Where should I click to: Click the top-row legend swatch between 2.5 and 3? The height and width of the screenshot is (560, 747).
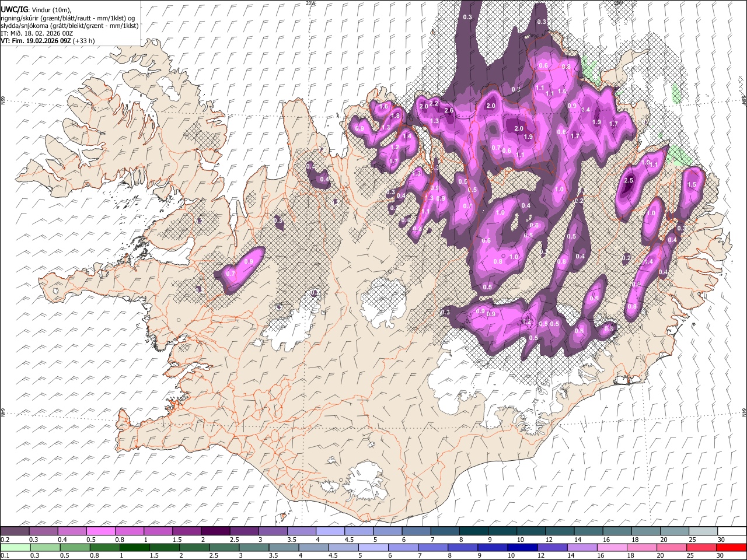(244, 531)
